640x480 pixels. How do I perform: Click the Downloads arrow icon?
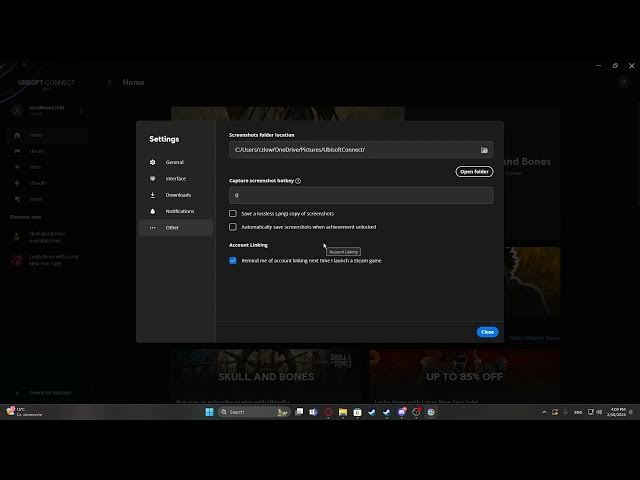(153, 195)
